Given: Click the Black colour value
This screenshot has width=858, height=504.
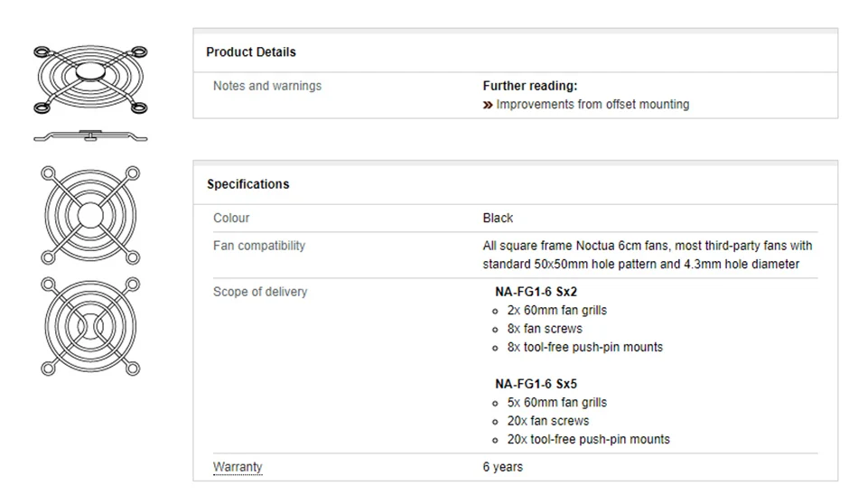Looking at the screenshot, I should pos(498,218).
